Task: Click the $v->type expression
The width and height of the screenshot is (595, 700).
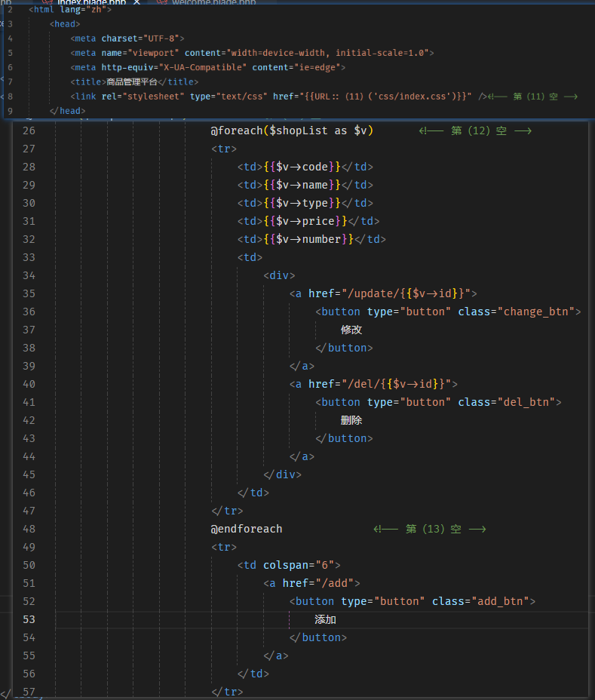Action: point(302,203)
